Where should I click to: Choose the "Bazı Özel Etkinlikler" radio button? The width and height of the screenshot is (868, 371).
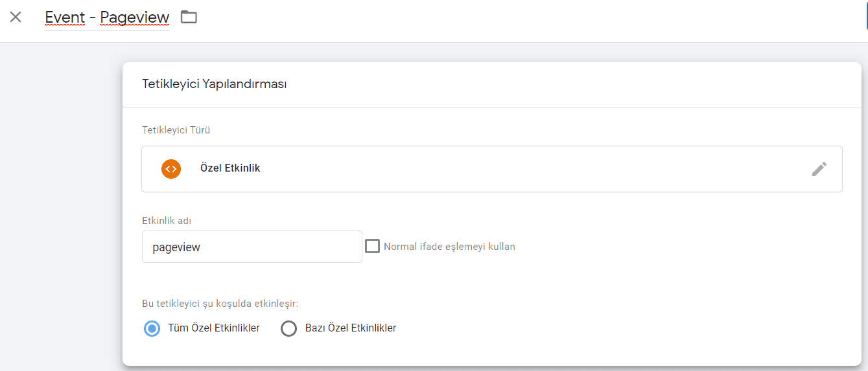(x=288, y=328)
